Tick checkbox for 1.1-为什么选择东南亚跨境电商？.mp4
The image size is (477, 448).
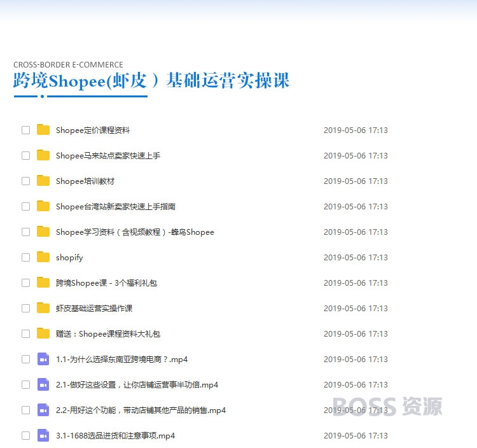tap(26, 360)
